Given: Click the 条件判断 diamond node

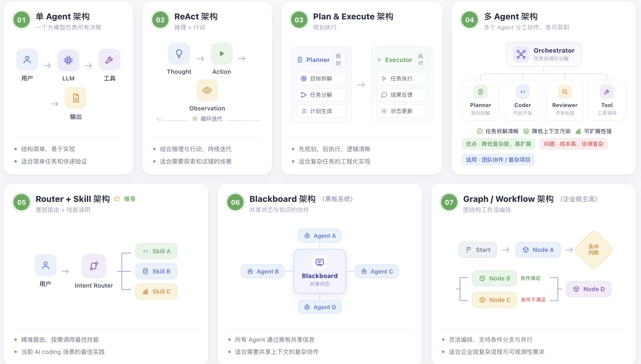Looking at the screenshot, I should 594,250.
